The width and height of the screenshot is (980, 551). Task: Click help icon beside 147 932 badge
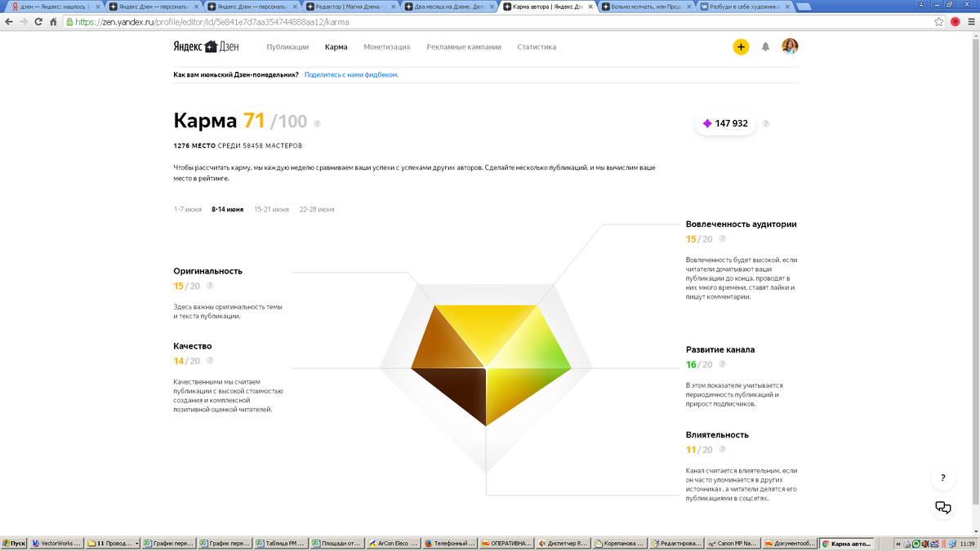click(766, 124)
